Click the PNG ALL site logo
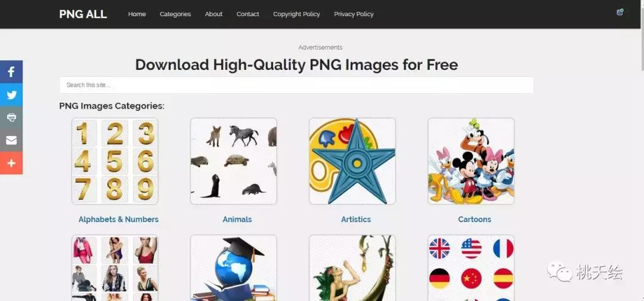644x301 pixels. [x=83, y=14]
